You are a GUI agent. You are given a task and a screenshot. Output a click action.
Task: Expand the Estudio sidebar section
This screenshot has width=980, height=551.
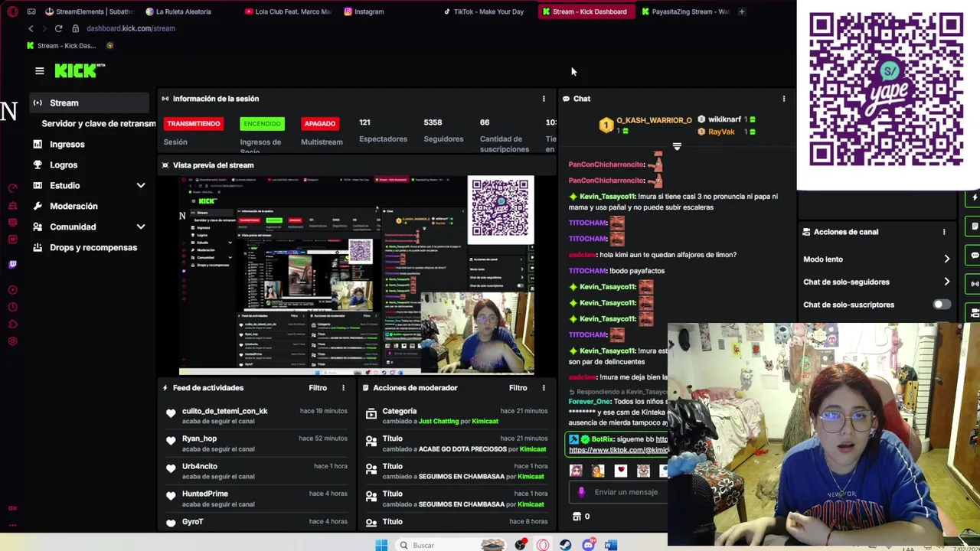point(141,185)
